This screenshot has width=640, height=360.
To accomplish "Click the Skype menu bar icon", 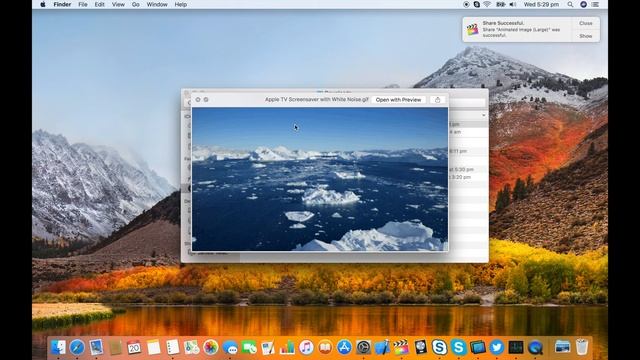I will pyautogui.click(x=476, y=4).
